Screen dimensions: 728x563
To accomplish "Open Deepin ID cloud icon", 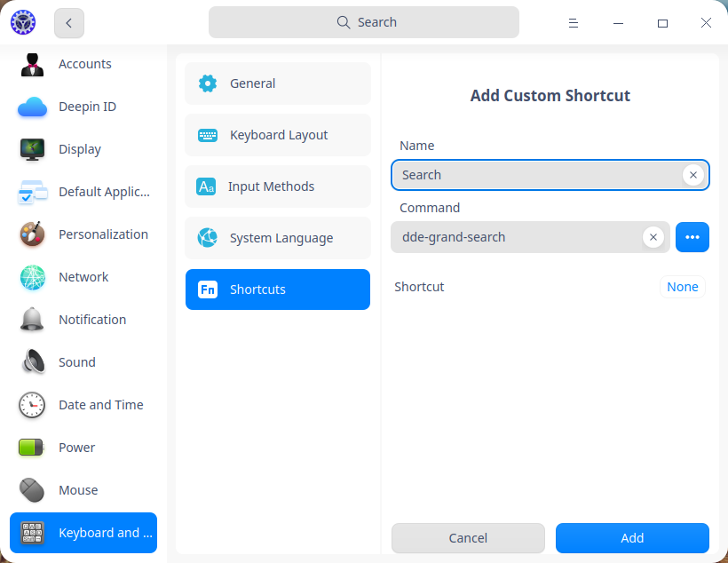I will coord(33,107).
